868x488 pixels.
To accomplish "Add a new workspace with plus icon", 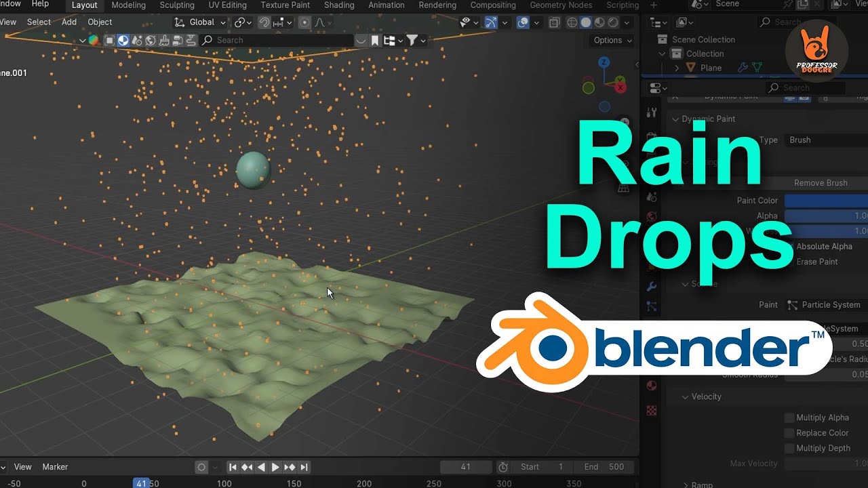I will coord(653,5).
